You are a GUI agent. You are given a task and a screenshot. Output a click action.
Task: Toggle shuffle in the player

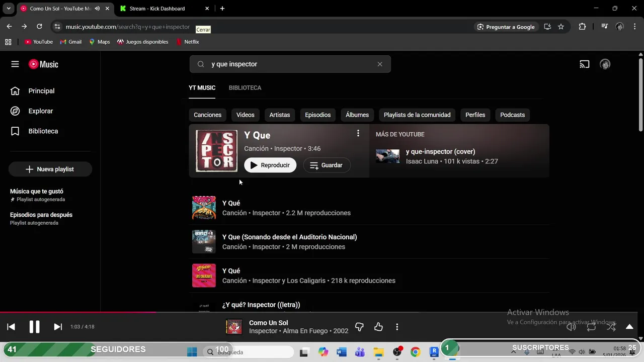pos(611,327)
